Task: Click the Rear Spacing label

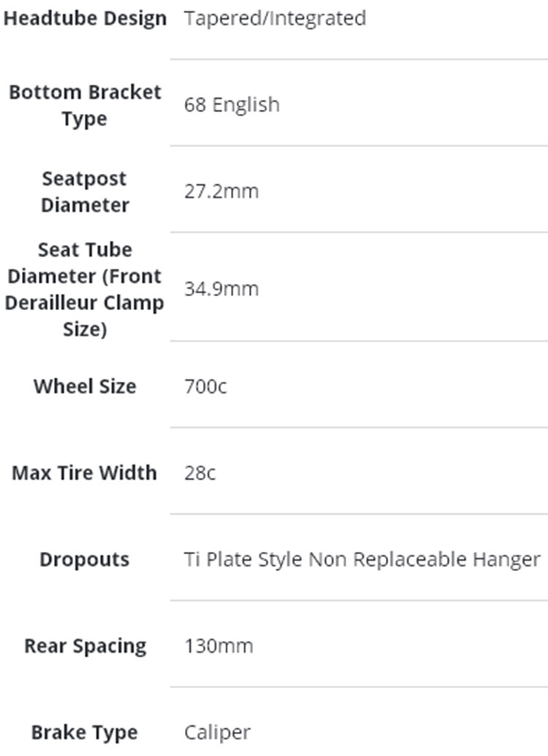Action: tap(85, 646)
